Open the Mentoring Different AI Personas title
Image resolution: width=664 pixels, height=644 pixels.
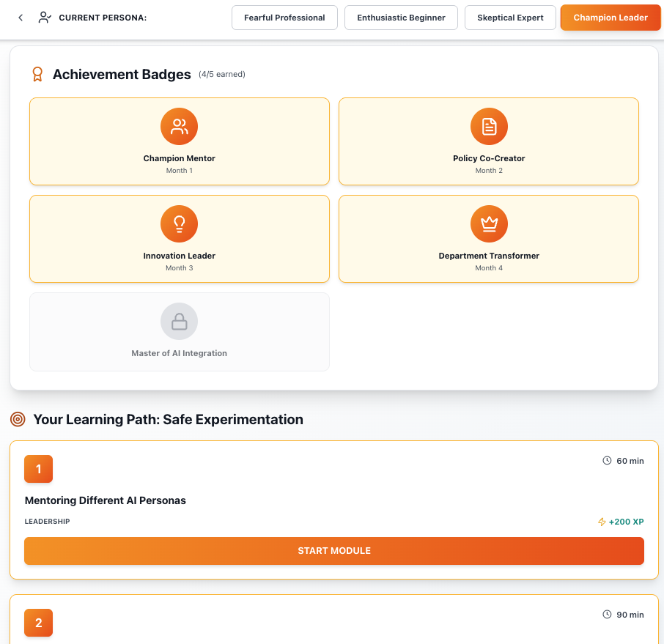point(106,500)
